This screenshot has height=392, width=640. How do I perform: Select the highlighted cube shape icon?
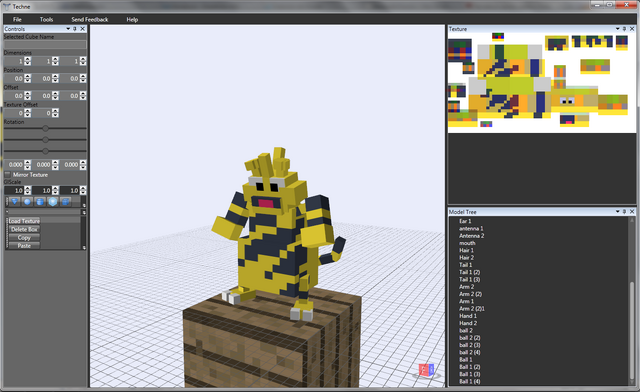point(53,201)
